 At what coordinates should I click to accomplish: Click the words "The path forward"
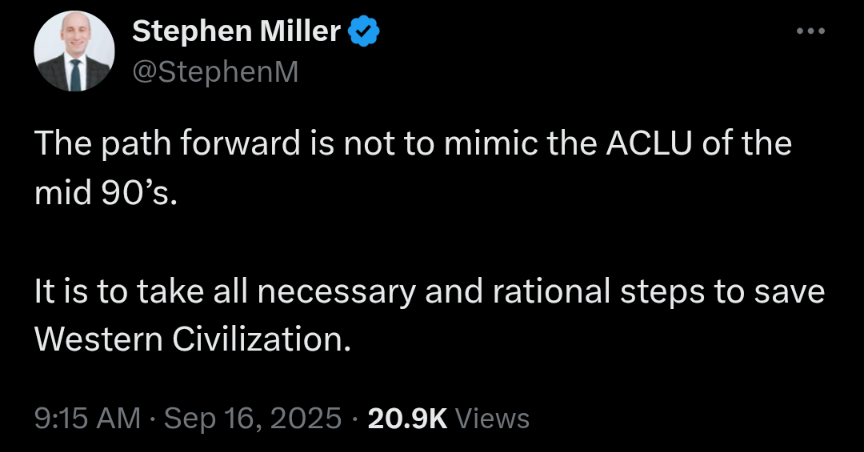tap(167, 143)
